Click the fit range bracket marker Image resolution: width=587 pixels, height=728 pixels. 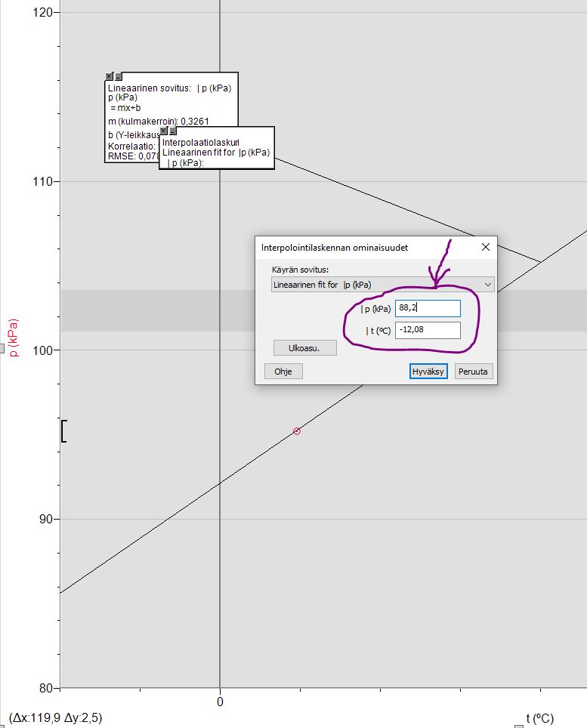point(64,430)
